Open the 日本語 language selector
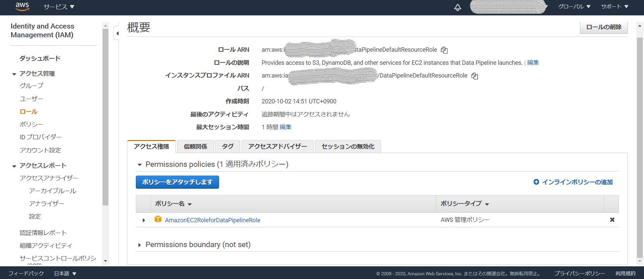This screenshot has width=644, height=279. (65, 274)
